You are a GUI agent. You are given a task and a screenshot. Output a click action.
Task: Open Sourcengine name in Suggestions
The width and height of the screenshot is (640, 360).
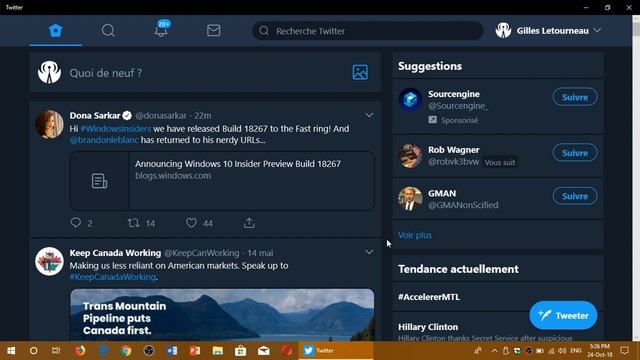coord(454,94)
